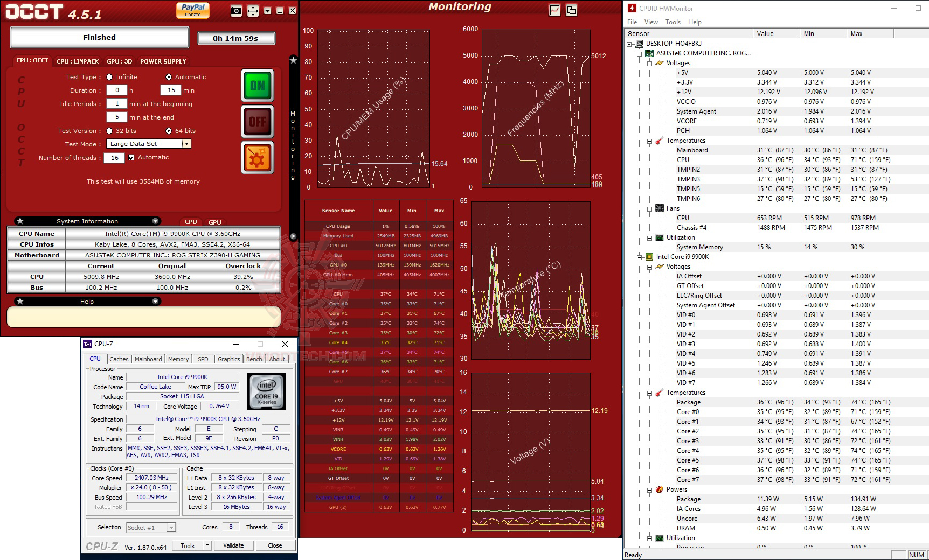This screenshot has height=560, width=929.
Task: Click the Intel Core i9 badge in CPU-Z
Action: click(266, 391)
